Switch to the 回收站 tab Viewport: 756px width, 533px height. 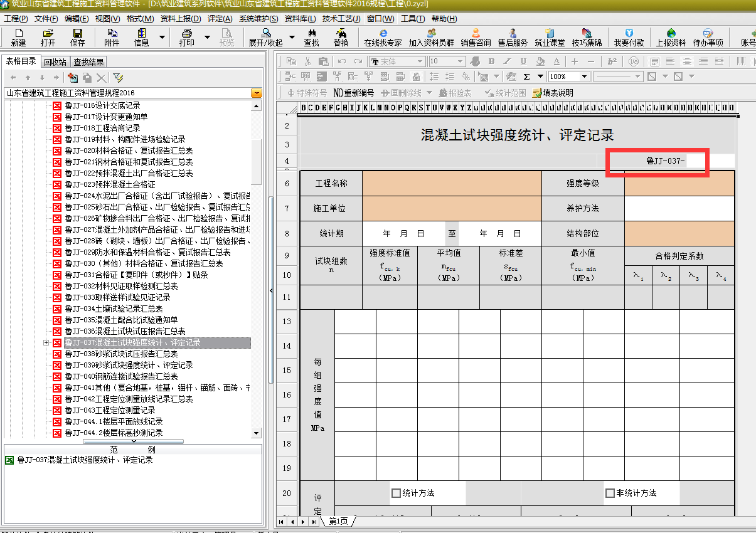tap(55, 62)
